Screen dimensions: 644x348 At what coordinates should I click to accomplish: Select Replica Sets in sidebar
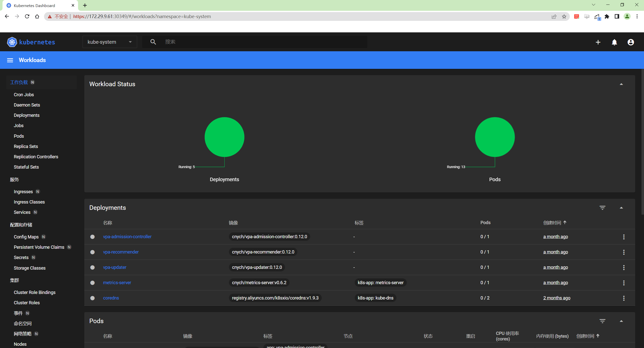pyautogui.click(x=26, y=146)
